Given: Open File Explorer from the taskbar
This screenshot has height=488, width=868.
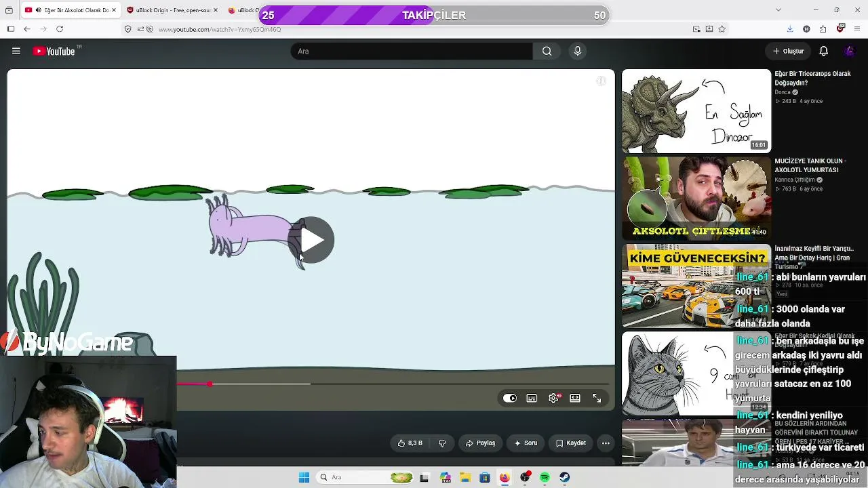Looking at the screenshot, I should pyautogui.click(x=465, y=477).
